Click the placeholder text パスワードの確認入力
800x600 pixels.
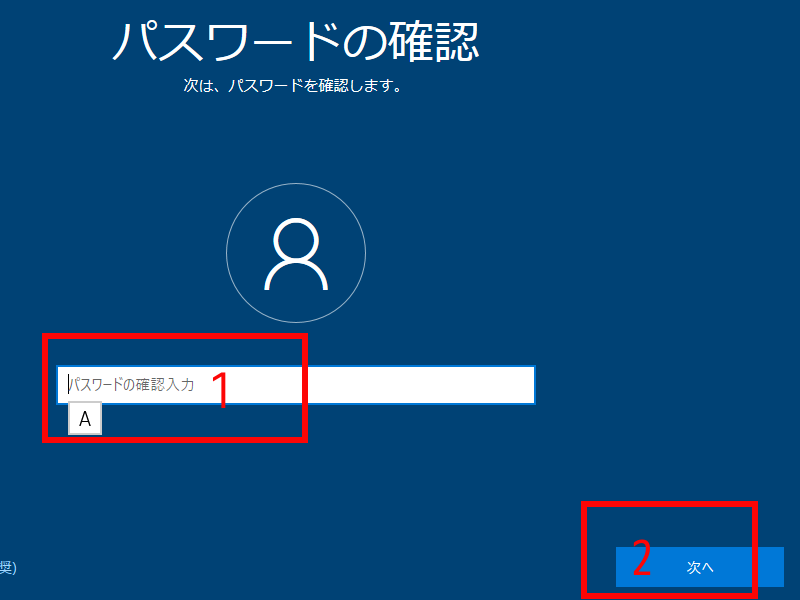131,384
